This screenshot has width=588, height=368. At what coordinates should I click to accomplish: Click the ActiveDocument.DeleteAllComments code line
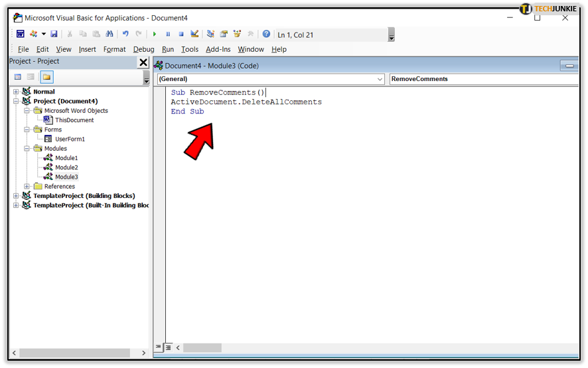point(246,102)
